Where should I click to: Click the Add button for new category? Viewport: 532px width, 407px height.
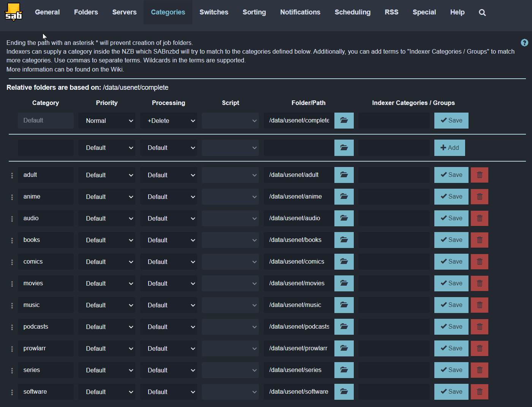450,148
